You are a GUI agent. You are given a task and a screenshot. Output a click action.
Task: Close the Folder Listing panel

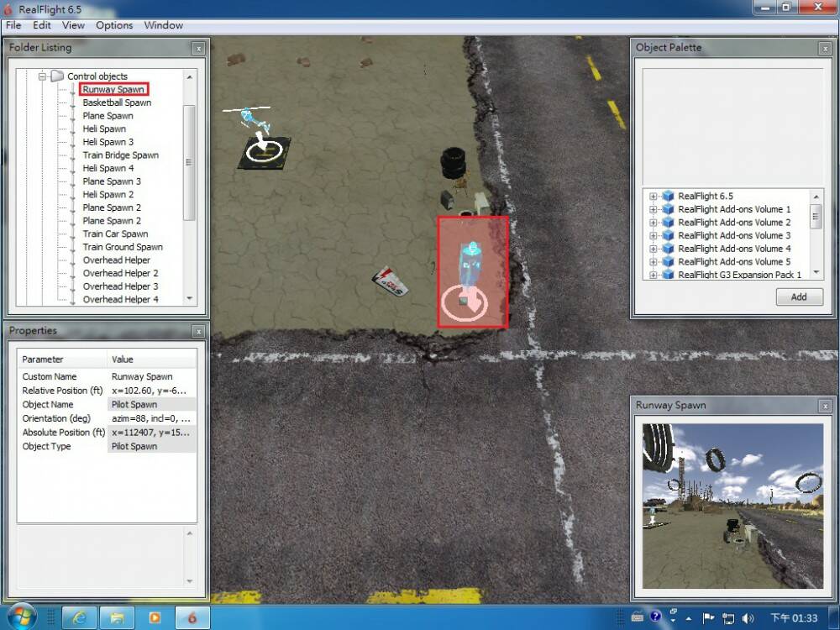click(198, 48)
